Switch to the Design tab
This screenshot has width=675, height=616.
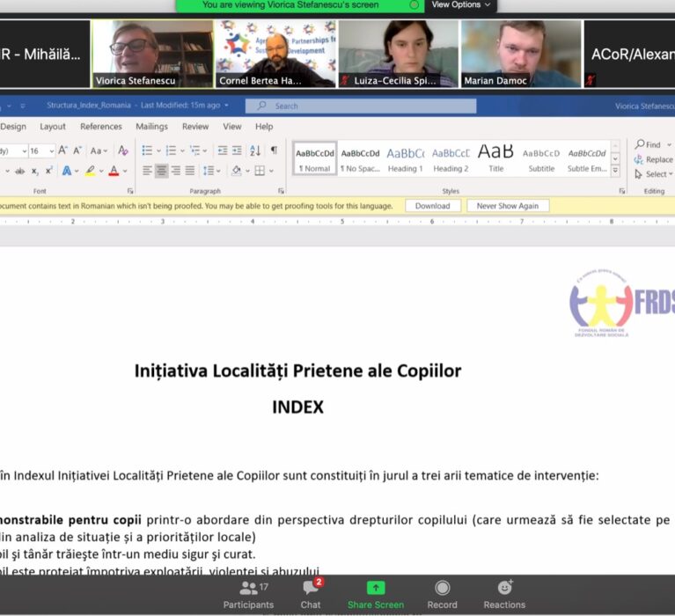coord(13,126)
